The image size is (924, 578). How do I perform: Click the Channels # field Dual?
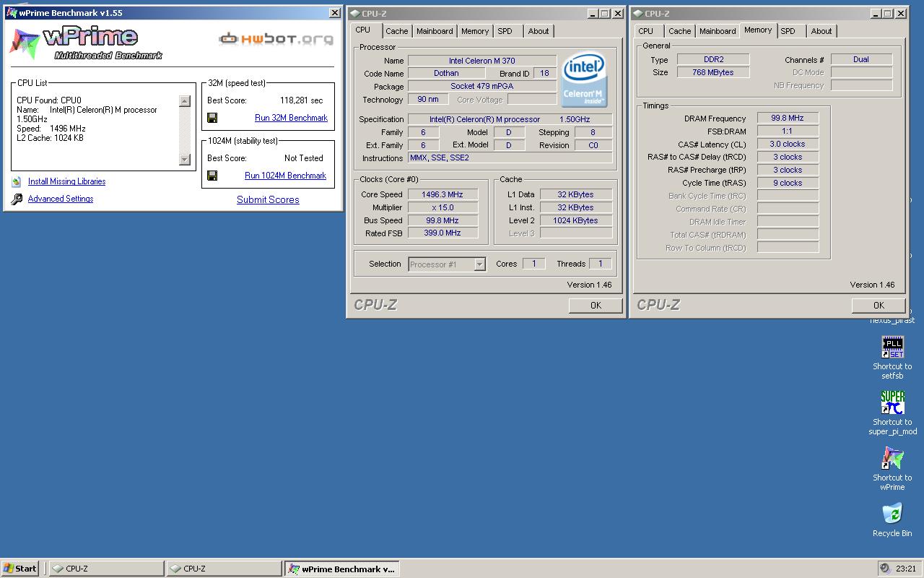861,59
